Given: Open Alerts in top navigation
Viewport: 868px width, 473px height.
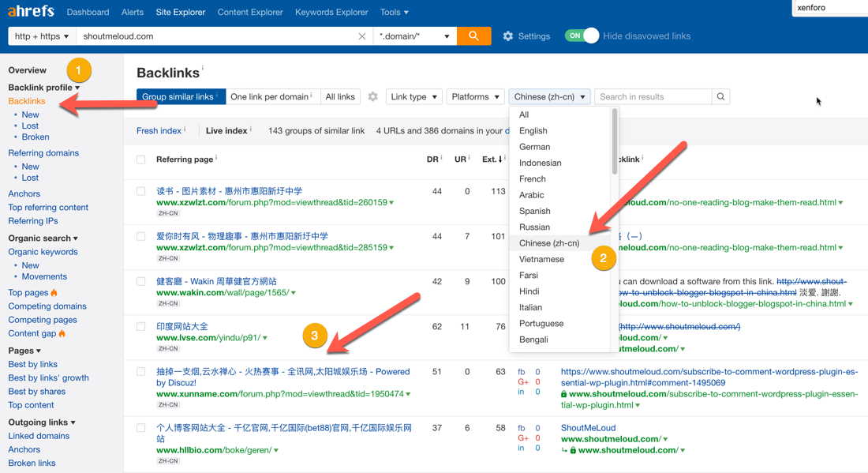Looking at the screenshot, I should [x=133, y=12].
